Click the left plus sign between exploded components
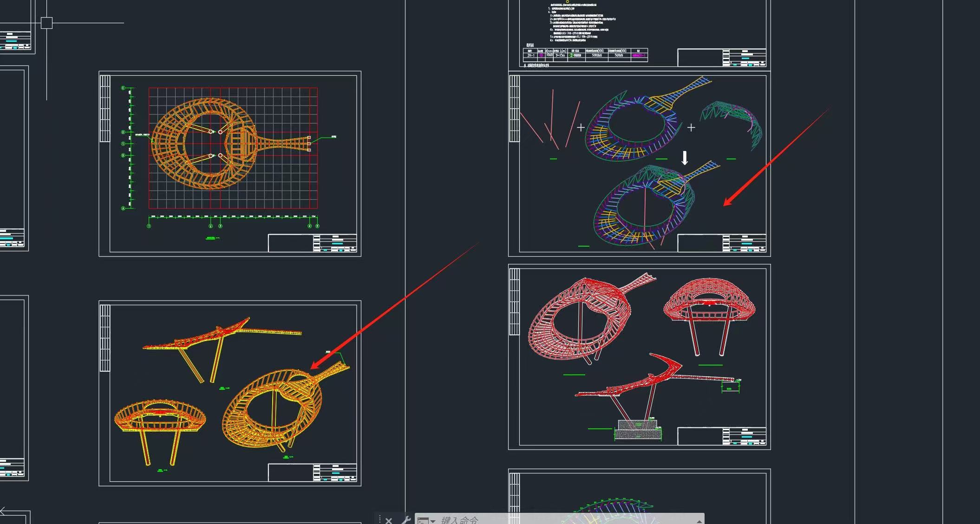980x524 pixels. [x=581, y=127]
